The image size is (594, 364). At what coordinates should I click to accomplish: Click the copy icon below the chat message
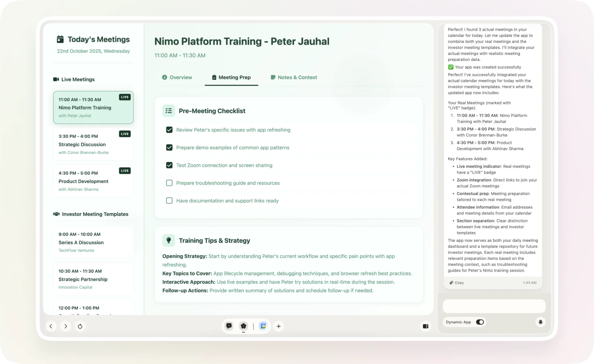(451, 283)
